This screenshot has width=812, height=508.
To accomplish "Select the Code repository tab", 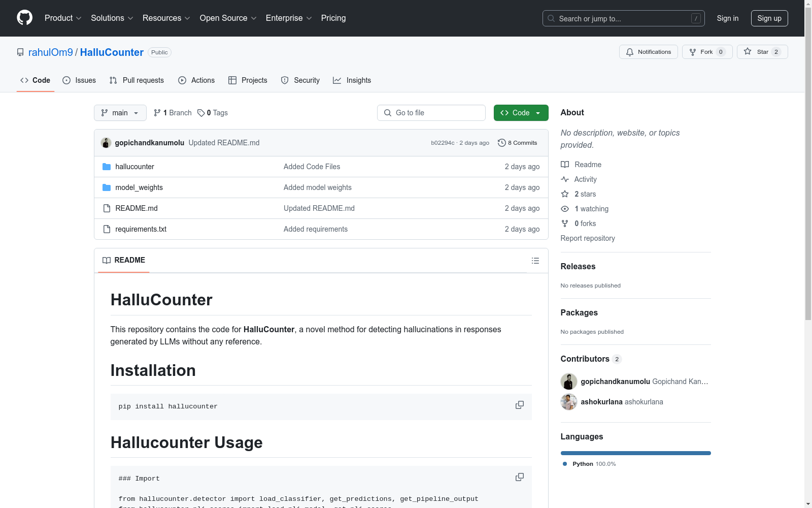I will click(x=36, y=80).
